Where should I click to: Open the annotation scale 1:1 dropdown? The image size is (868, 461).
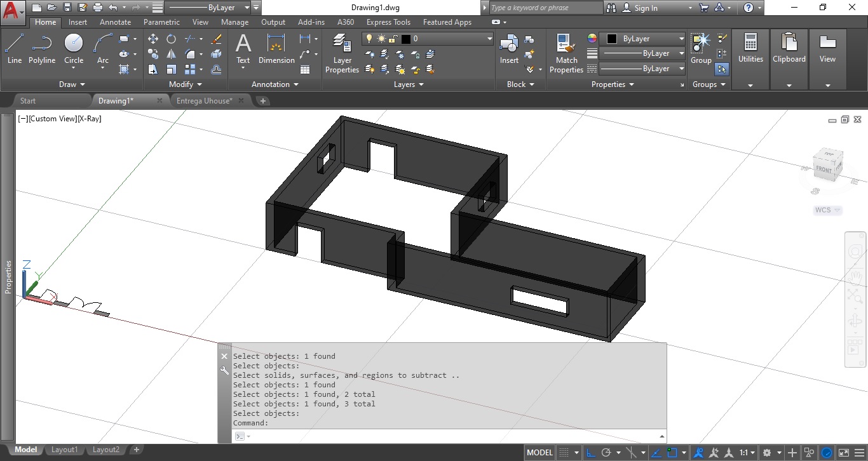coord(747,453)
